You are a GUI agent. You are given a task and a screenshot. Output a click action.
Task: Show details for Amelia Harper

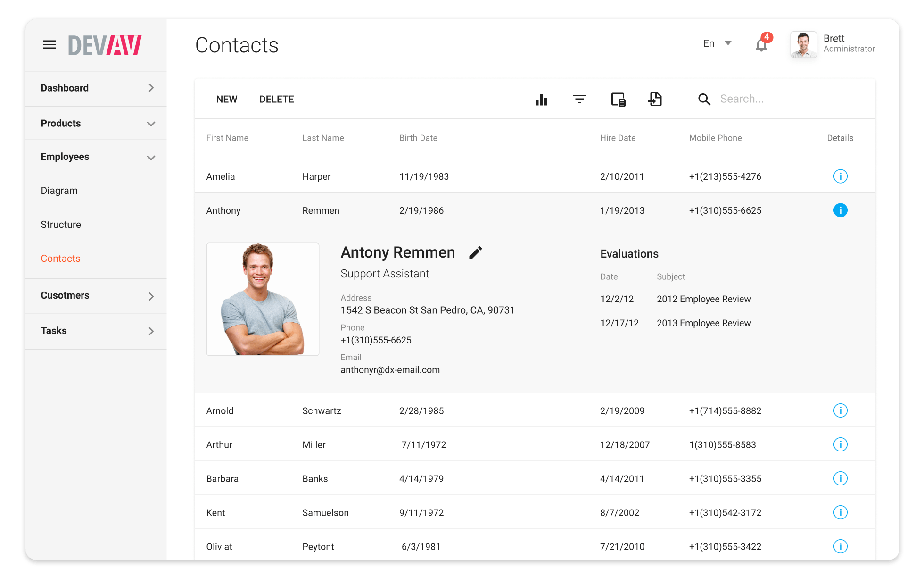(x=840, y=176)
